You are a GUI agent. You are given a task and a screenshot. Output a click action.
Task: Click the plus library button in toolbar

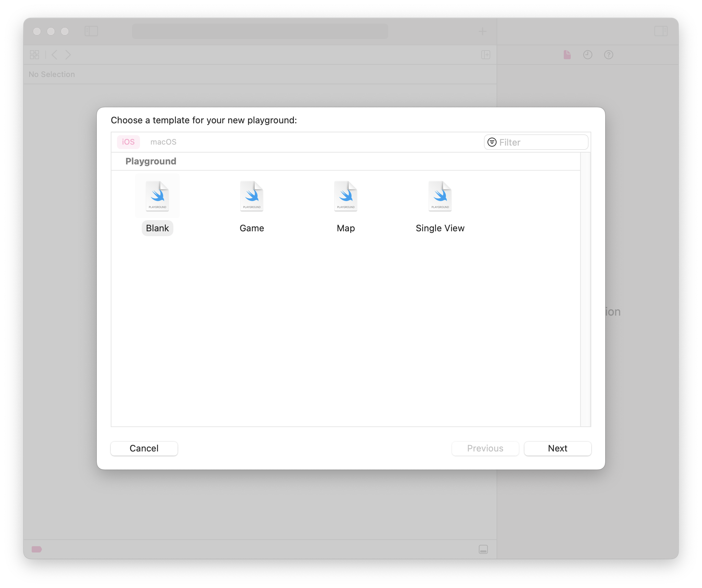coord(482,31)
